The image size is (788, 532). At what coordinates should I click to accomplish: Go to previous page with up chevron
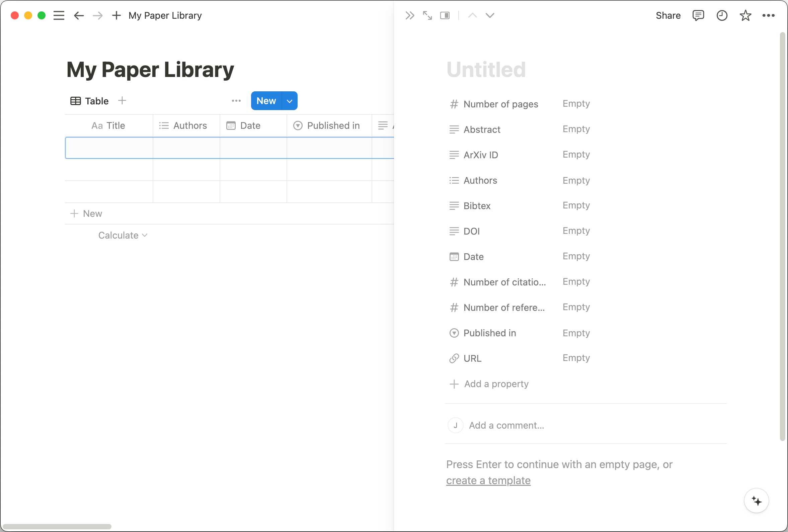click(472, 16)
